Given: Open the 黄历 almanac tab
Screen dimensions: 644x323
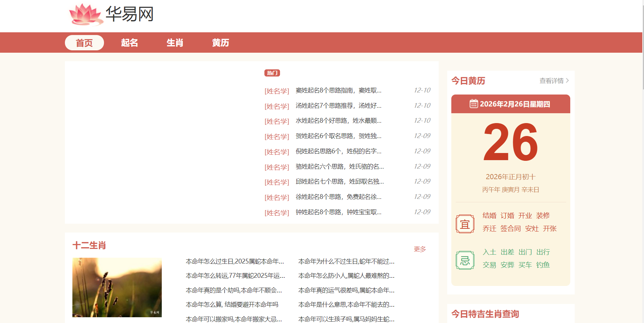Looking at the screenshot, I should click(x=220, y=43).
